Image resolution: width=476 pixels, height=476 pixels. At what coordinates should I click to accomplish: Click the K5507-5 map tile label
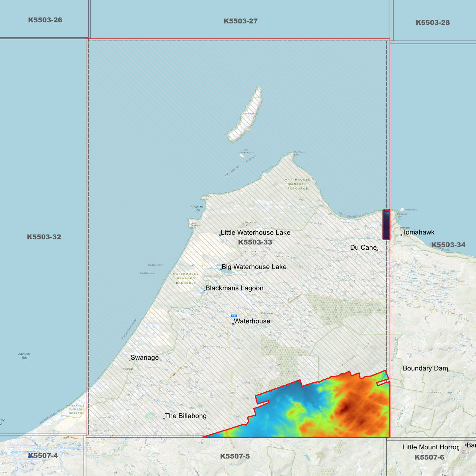[x=235, y=456]
